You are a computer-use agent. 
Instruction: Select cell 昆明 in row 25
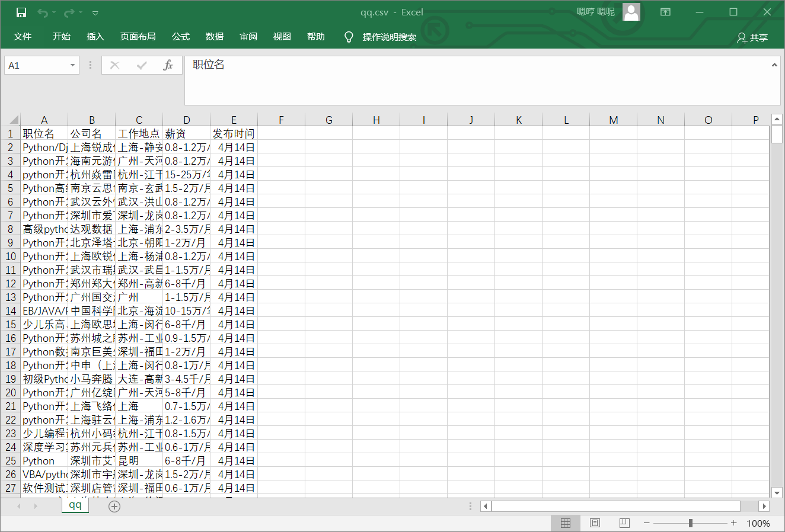(x=139, y=461)
